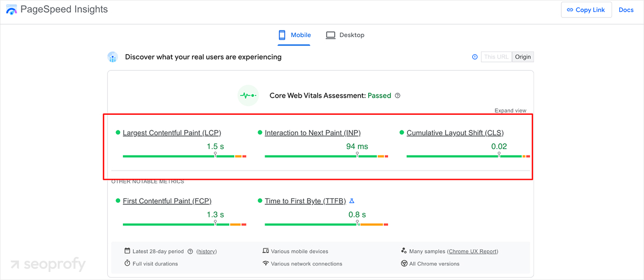Click the Core Web Vitals pulse icon
Image resolution: width=644 pixels, height=280 pixels.
tap(248, 95)
